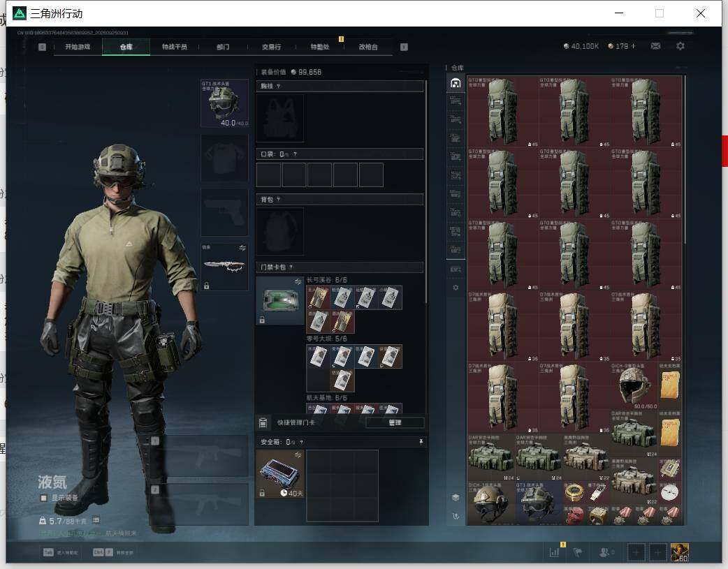
Task: Open the friends list icon
Action: pos(605,552)
